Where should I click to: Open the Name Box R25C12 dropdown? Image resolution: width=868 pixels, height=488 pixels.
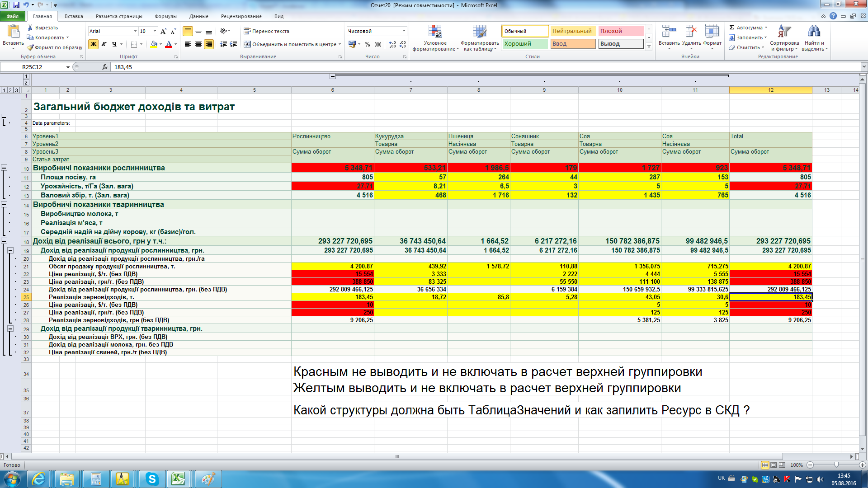tap(68, 67)
